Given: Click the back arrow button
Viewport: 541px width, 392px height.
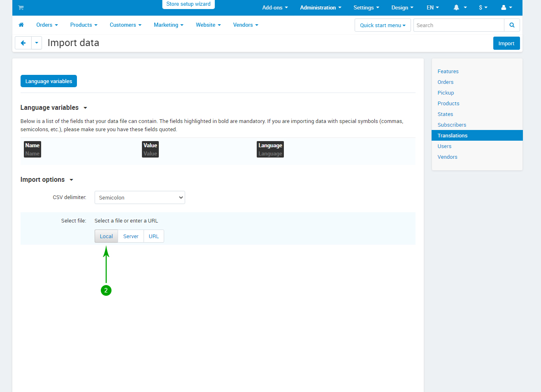Looking at the screenshot, I should pyautogui.click(x=23, y=43).
